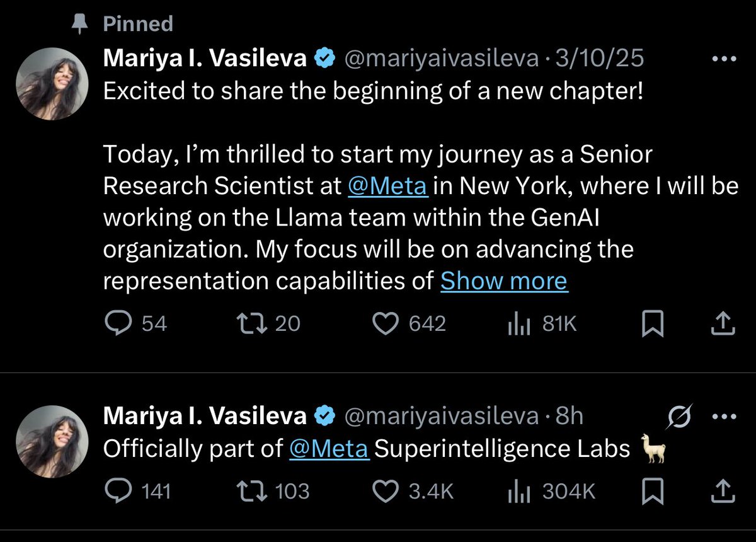756x542 pixels.
Task: Like the post with 3.4K likes
Action: point(413,492)
